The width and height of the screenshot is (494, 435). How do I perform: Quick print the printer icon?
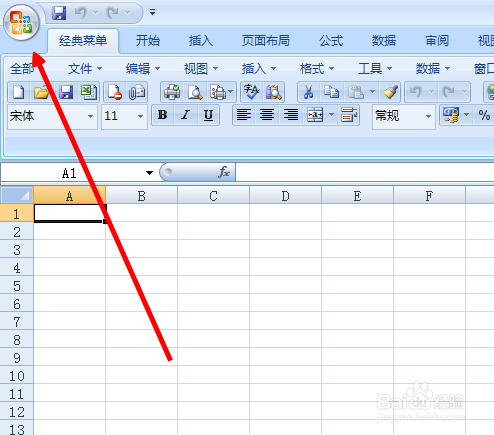[x=172, y=92]
